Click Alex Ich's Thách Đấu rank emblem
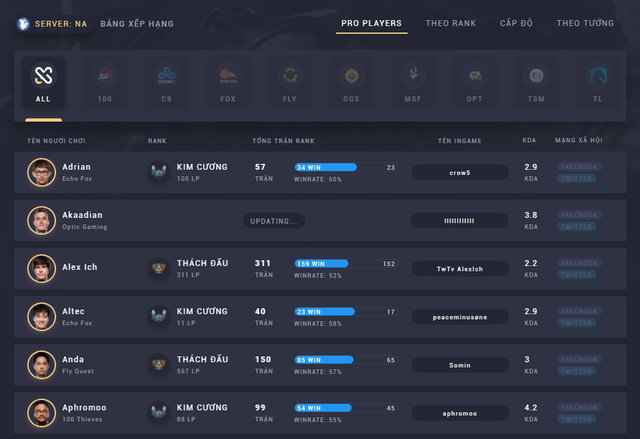The image size is (640, 439). pyautogui.click(x=159, y=268)
